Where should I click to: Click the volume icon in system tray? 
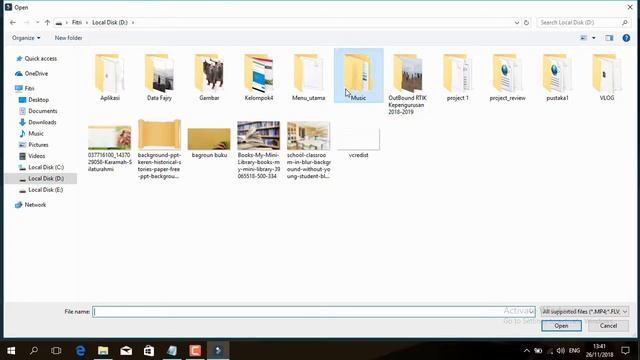[560, 351]
